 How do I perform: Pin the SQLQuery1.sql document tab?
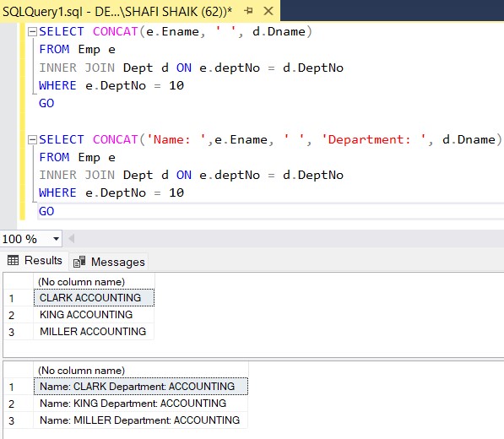point(248,11)
